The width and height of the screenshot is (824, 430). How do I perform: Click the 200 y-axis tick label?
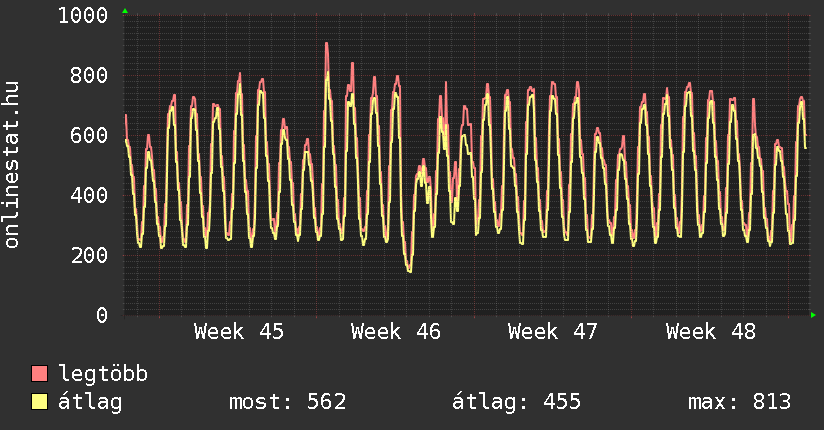pos(90,256)
